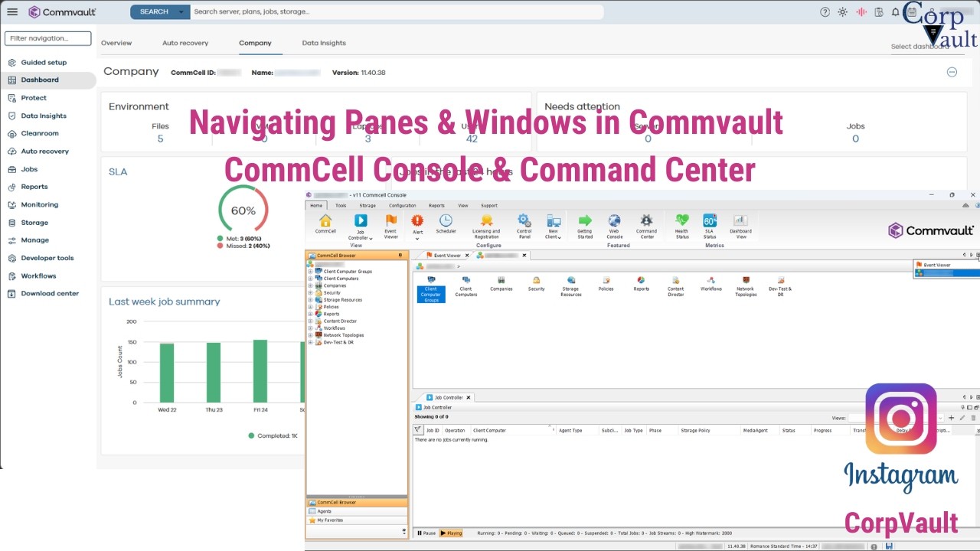The height and width of the screenshot is (551, 980).
Task: Open Download center in the navigation
Action: pos(48,293)
